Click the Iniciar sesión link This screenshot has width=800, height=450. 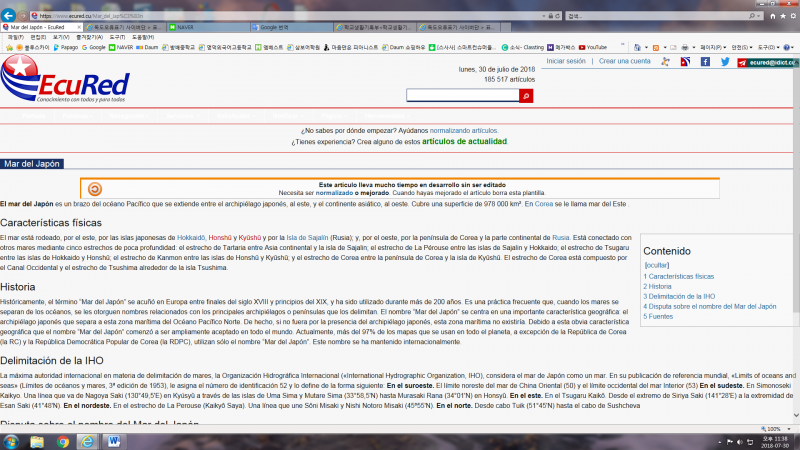566,62
